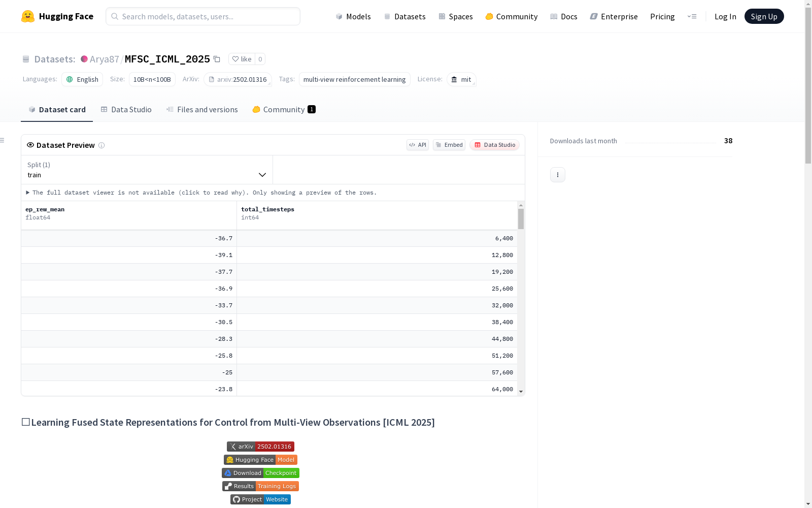Copy dataset name with copy icon

tap(217, 59)
